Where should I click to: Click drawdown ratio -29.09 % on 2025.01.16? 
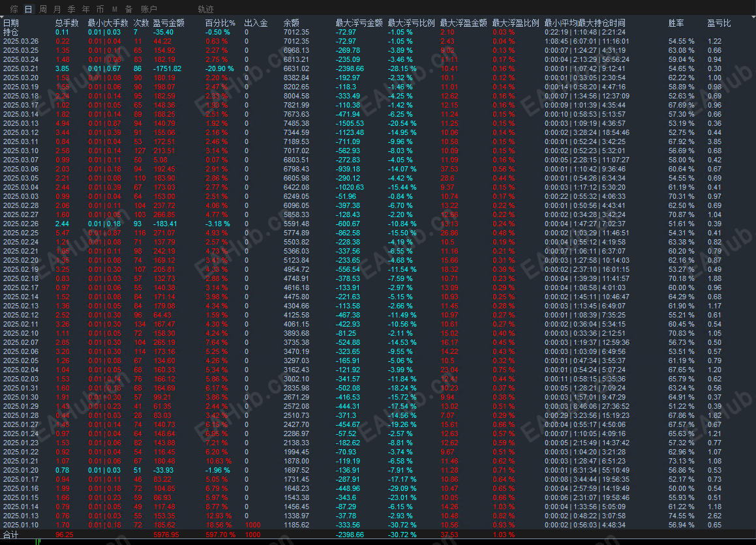(x=402, y=488)
